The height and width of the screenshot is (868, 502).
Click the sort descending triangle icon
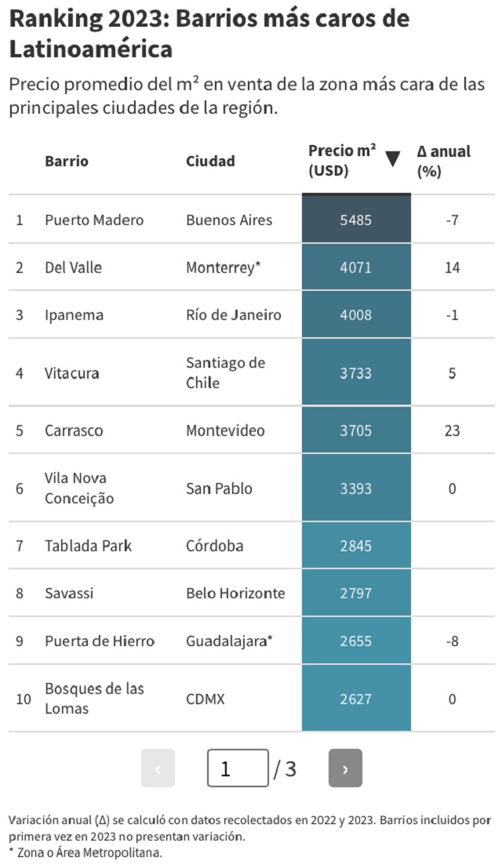pos(393,159)
